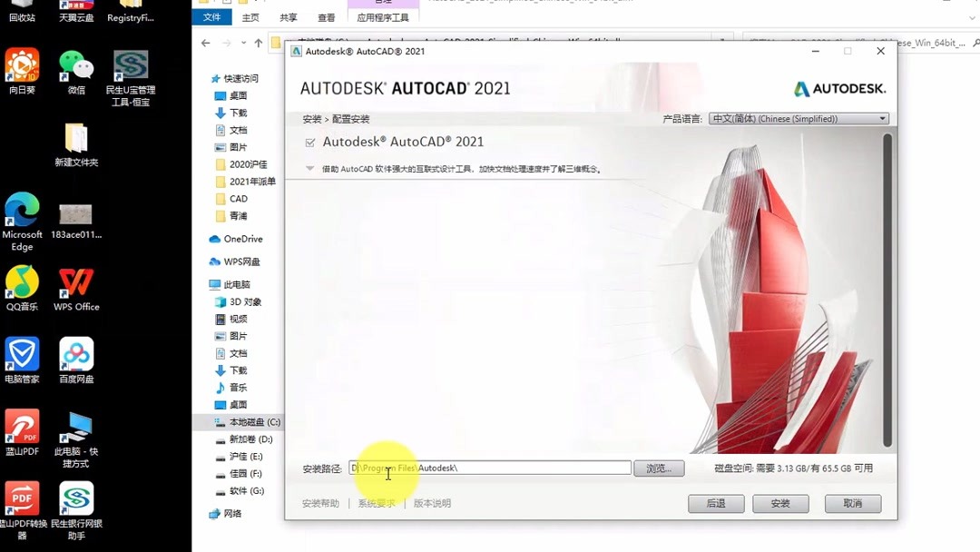Click the 安装 install button
Screen dimensions: 980x552
pos(779,503)
